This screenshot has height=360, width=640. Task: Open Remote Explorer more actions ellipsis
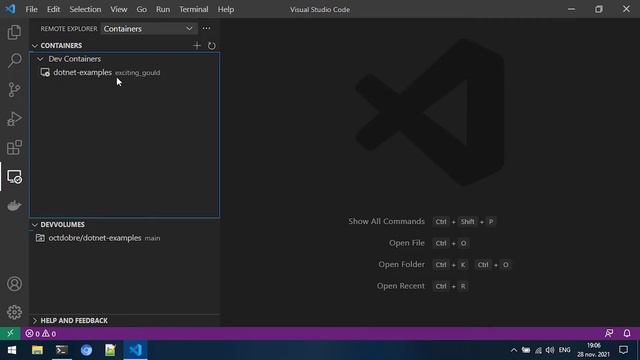pos(206,29)
